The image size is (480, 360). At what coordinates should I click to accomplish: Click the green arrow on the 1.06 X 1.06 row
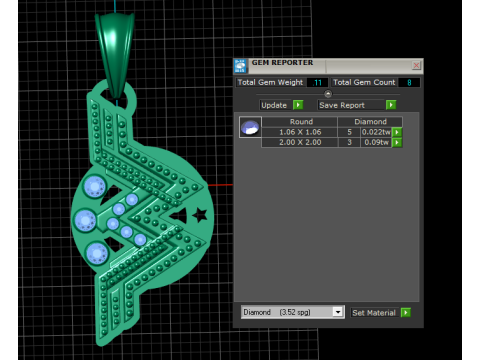coord(397,132)
